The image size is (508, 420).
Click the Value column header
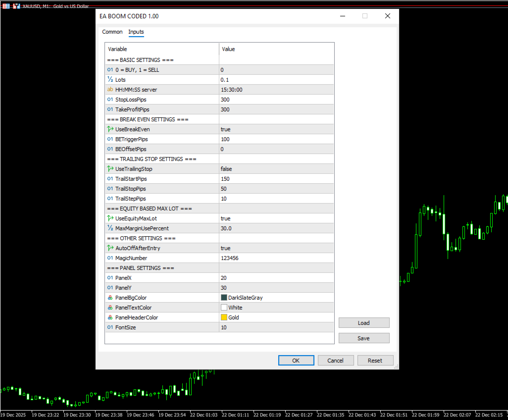276,49
